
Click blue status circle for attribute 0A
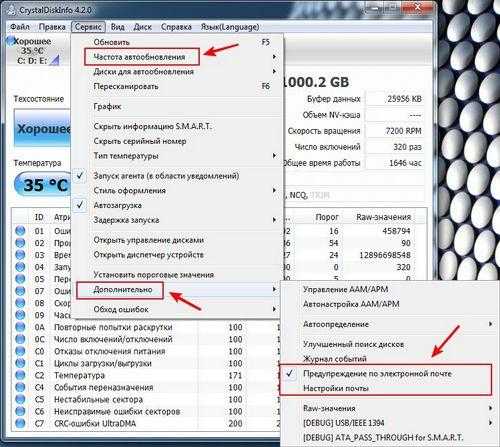click(x=20, y=327)
